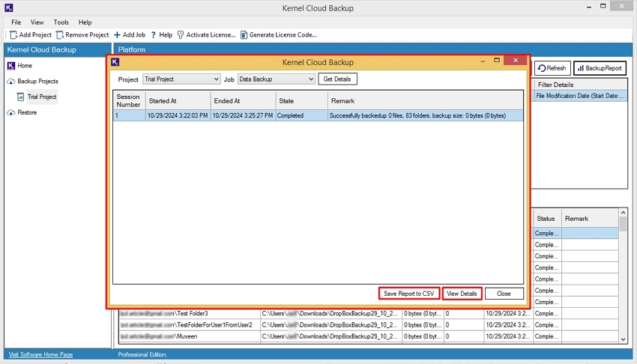Click Add Job toolbar label

tap(133, 35)
